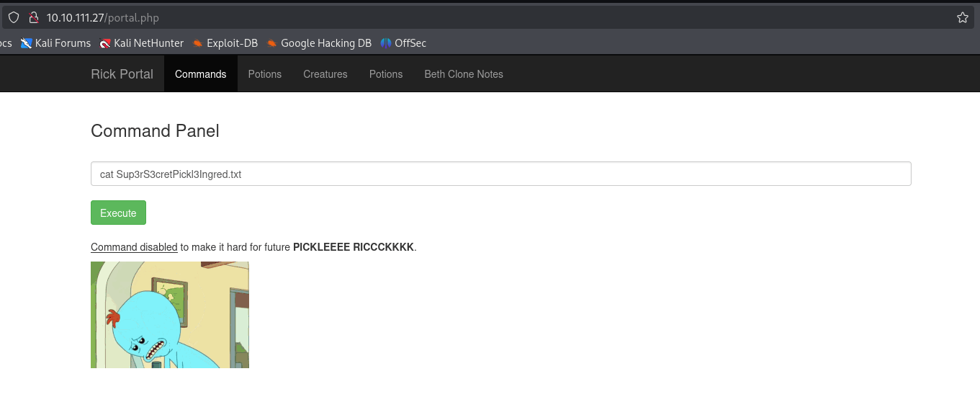Open the first Potions nav item
Viewport: 980px width, 397px height.
(x=265, y=74)
